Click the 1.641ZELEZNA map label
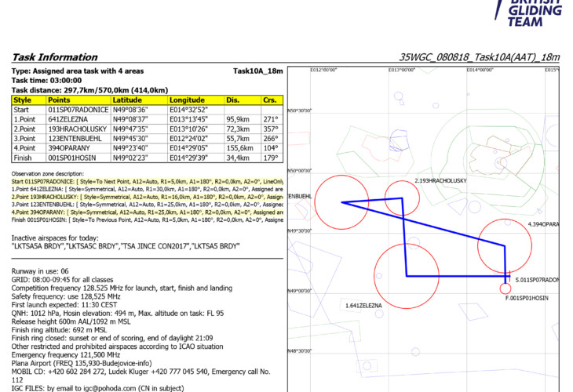The height and width of the screenshot is (392, 573). pyautogui.click(x=363, y=305)
